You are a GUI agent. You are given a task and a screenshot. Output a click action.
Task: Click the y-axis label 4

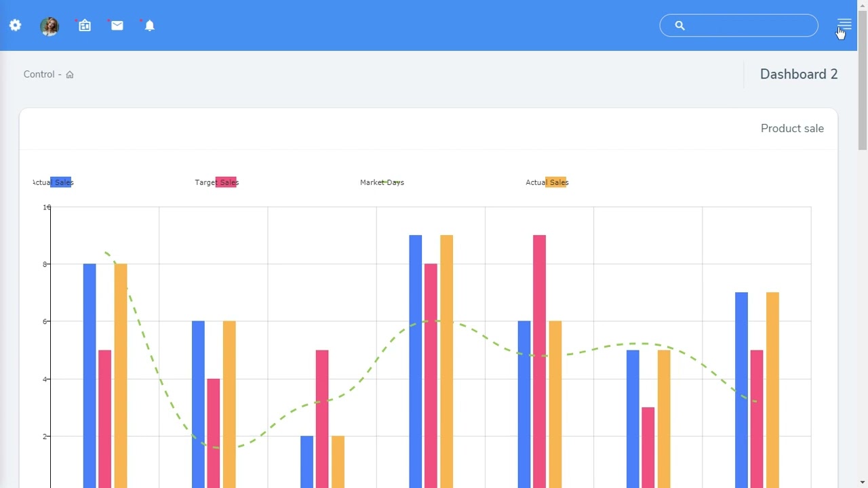45,379
